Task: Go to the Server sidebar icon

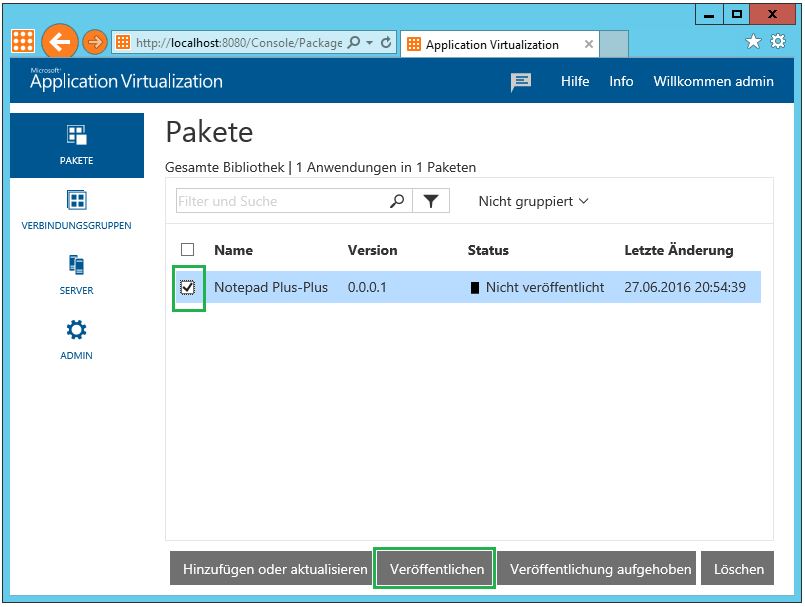Action: point(76,265)
